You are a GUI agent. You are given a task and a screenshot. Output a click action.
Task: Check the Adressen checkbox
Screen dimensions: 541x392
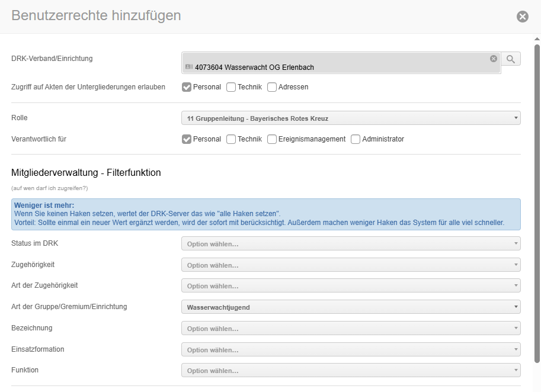coord(272,87)
